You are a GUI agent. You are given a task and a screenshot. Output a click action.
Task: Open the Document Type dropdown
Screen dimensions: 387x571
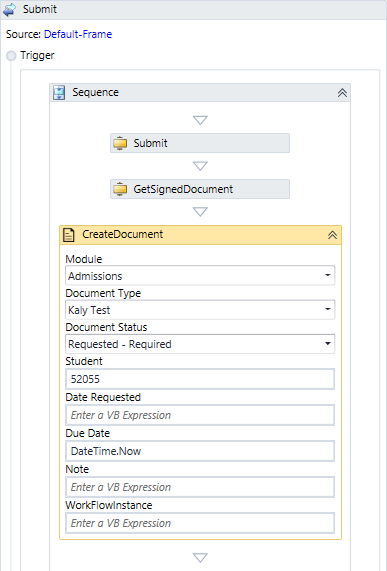pyautogui.click(x=200, y=310)
